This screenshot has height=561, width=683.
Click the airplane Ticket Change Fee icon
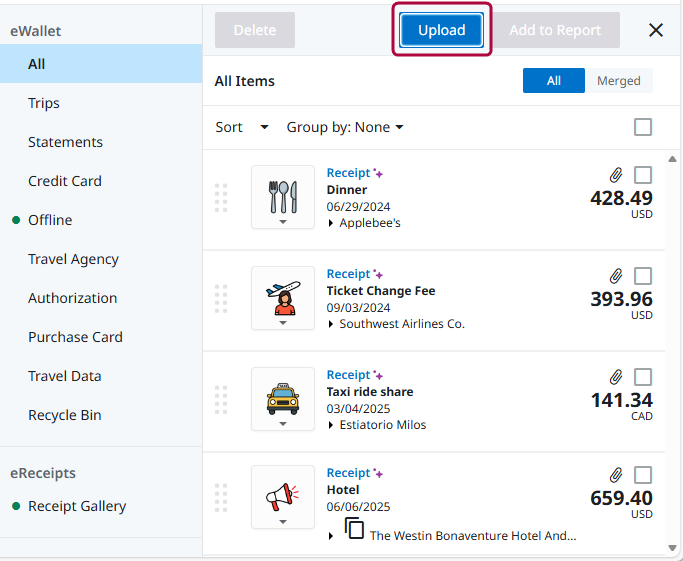(x=283, y=293)
